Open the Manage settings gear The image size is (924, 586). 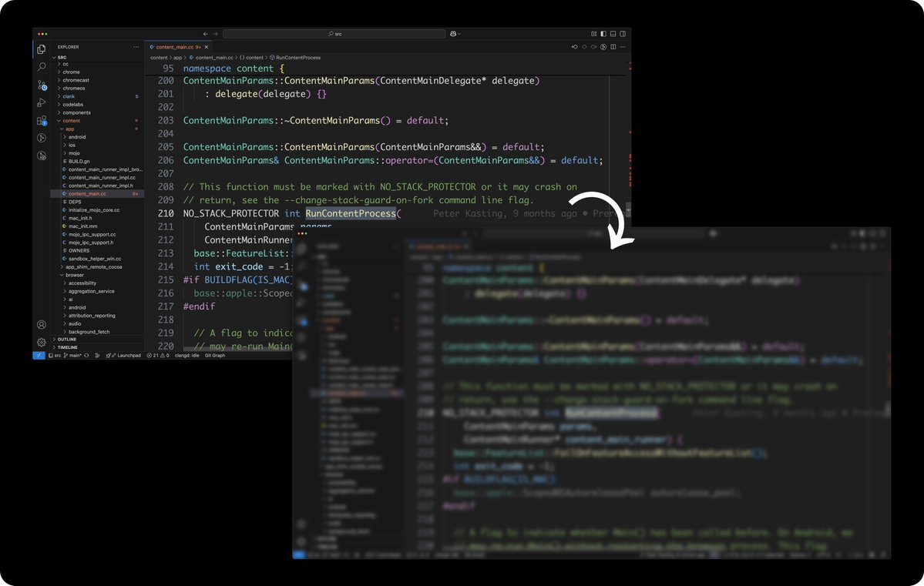coord(42,342)
